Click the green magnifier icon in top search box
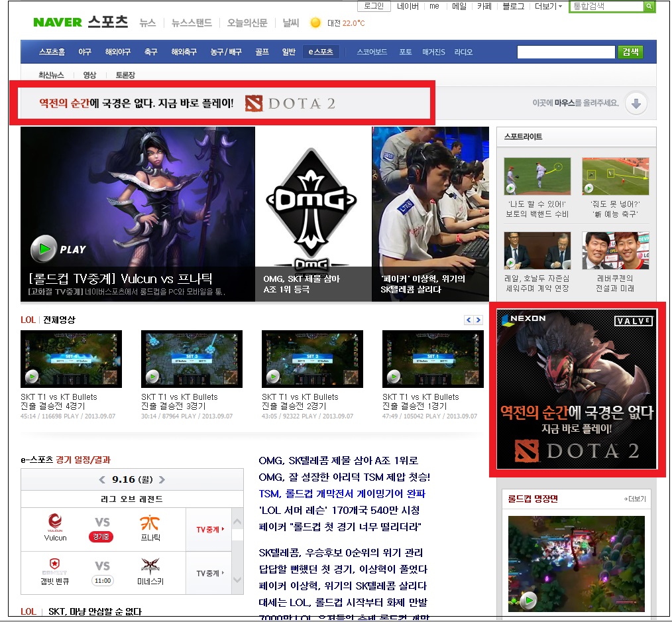The image size is (672, 622). tap(648, 7)
